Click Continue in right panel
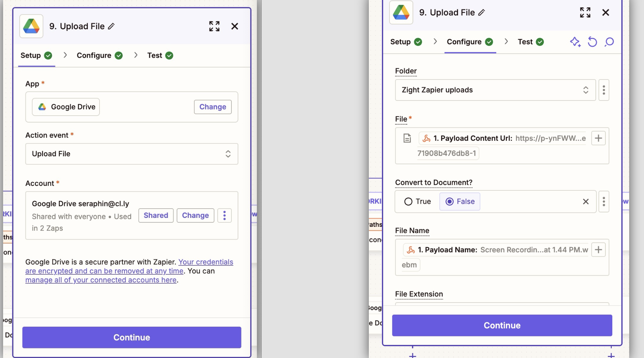Image resolution: width=644 pixels, height=358 pixels. [x=502, y=325]
